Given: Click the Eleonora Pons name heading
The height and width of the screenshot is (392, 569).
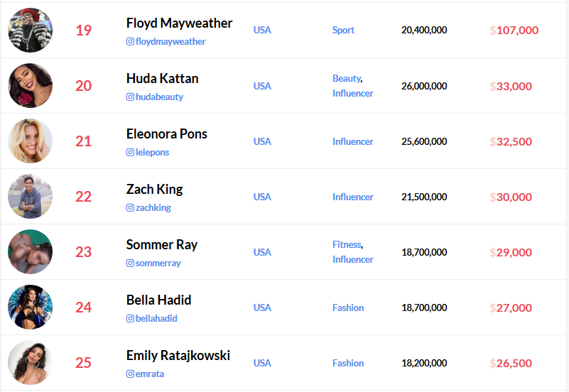Looking at the screenshot, I should [x=167, y=134].
